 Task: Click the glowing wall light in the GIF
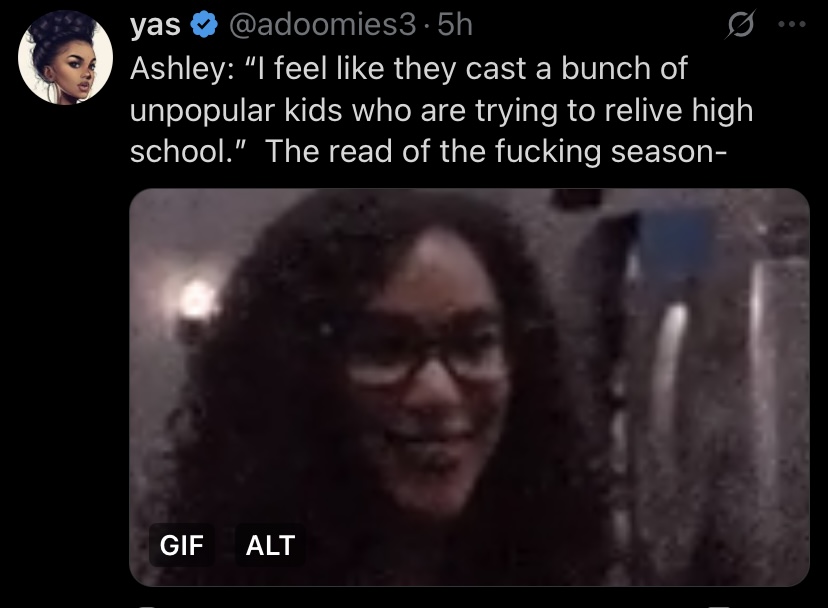[197, 302]
